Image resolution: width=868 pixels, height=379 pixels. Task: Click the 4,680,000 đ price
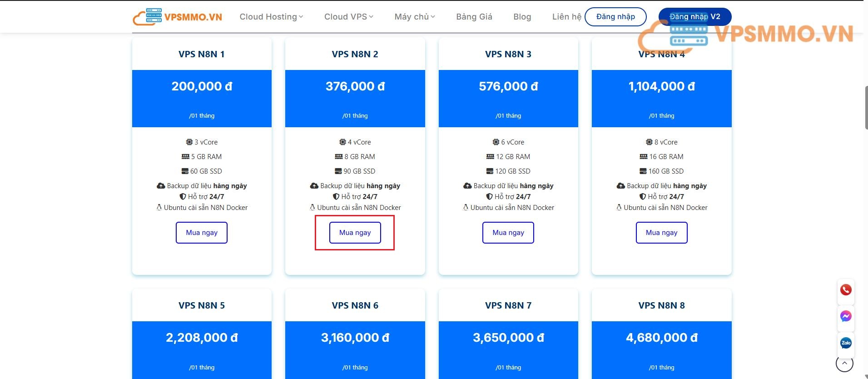662,338
